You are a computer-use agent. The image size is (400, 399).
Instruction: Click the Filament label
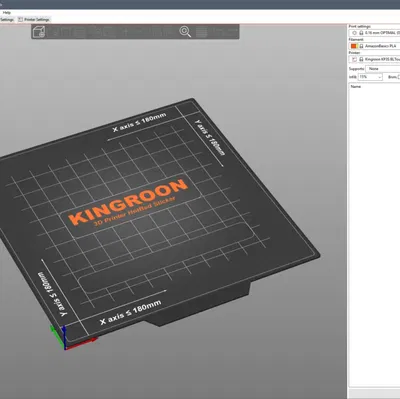point(356,39)
